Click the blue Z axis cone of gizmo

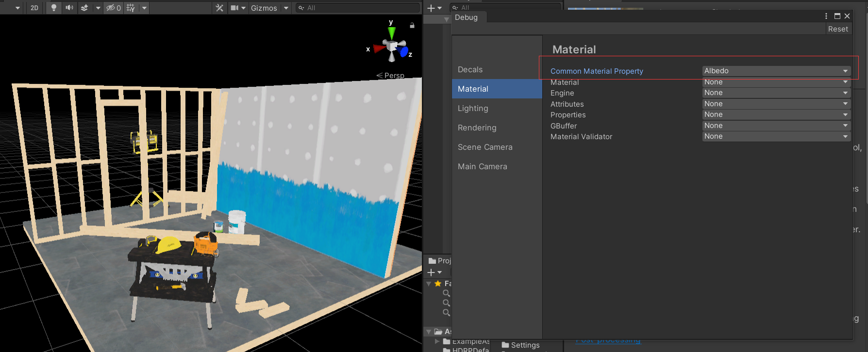click(403, 51)
